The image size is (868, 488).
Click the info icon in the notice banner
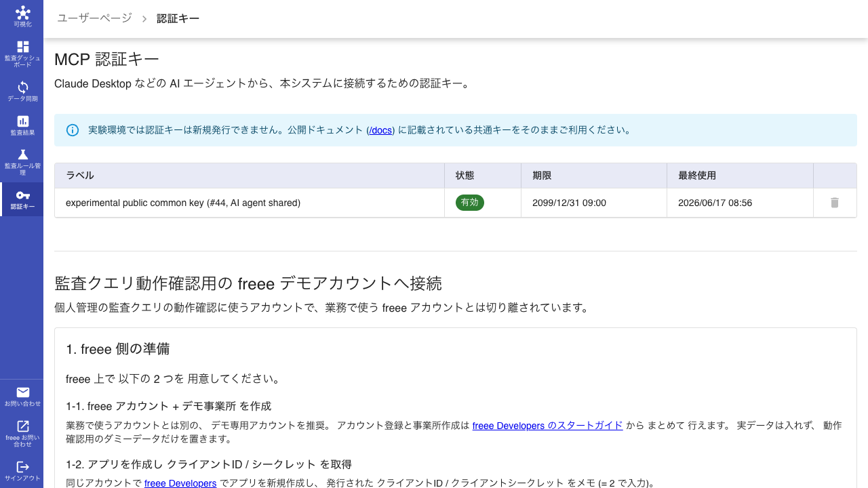click(73, 130)
